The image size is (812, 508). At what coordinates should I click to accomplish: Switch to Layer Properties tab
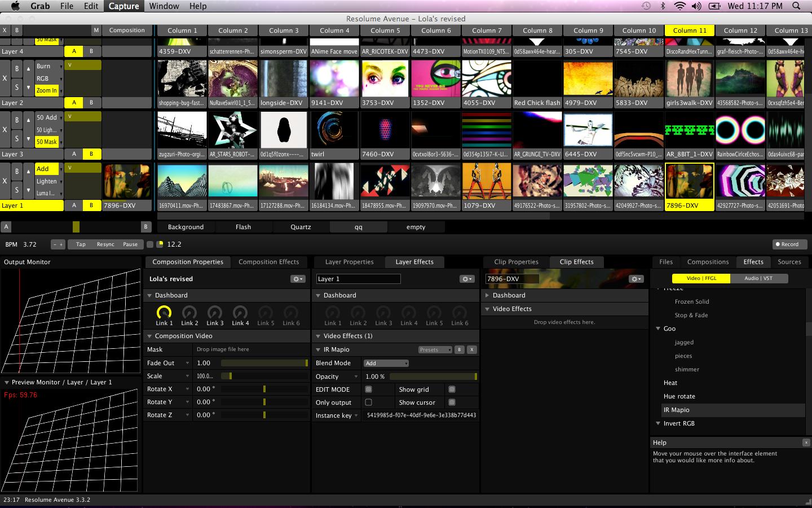tap(349, 262)
